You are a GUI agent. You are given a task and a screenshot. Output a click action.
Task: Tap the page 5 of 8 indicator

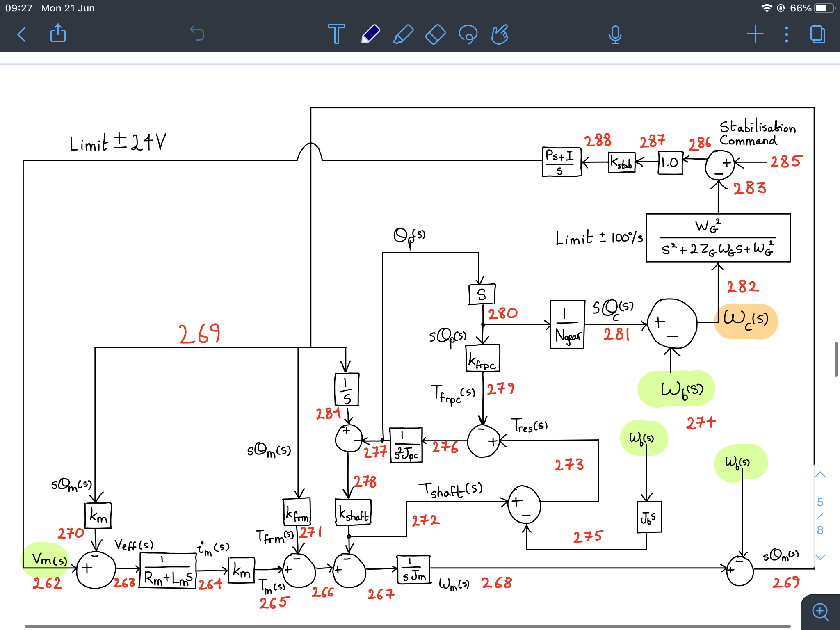point(820,516)
